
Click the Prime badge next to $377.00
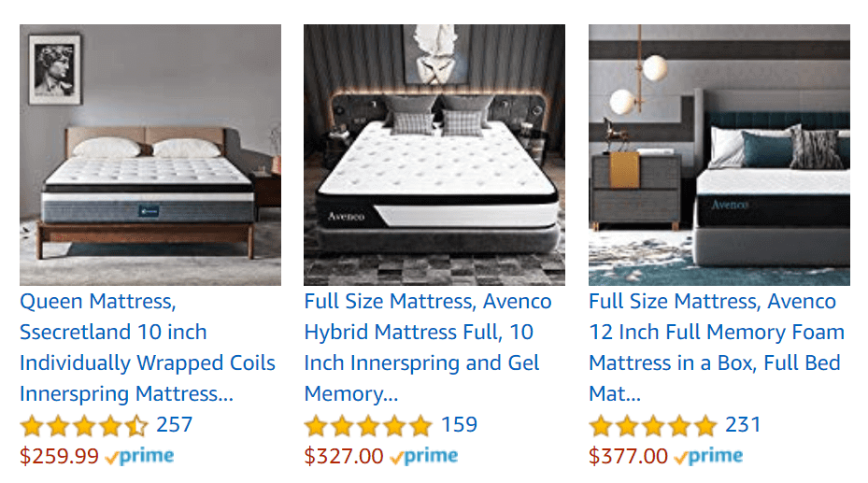point(708,457)
